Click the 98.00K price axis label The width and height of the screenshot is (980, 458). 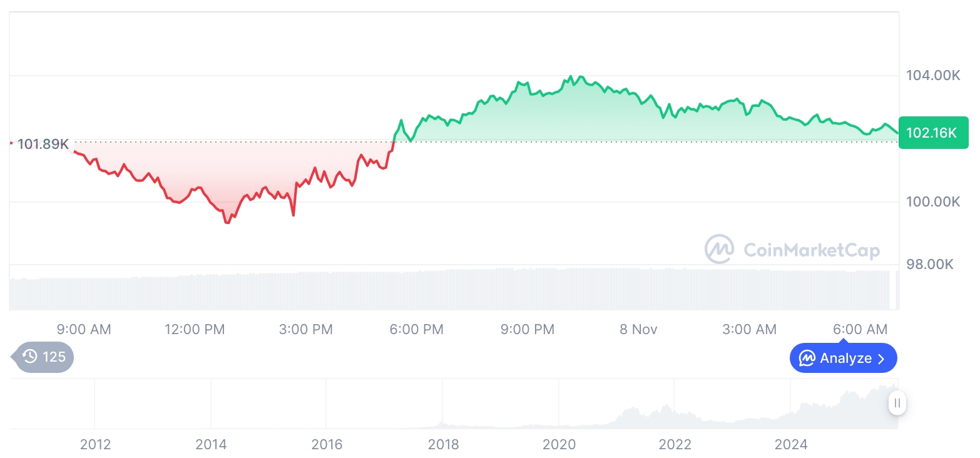coord(929,264)
